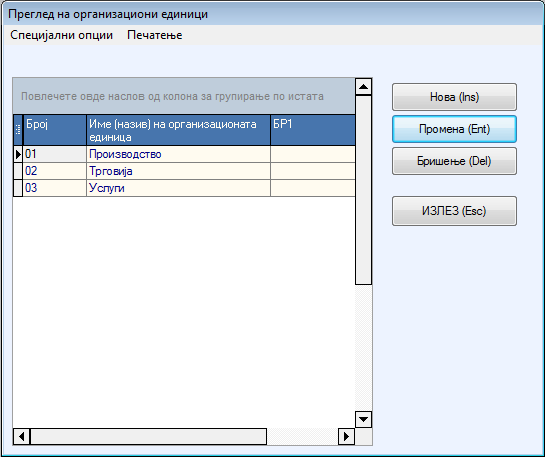Open the Печатење menu
This screenshot has width=545, height=457.
[x=155, y=35]
